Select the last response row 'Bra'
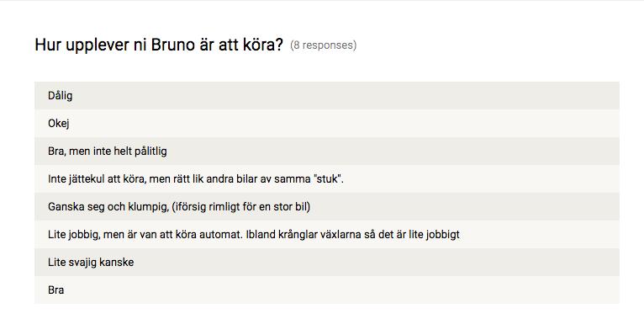Viewport: 644px width, 335px height. (327, 290)
